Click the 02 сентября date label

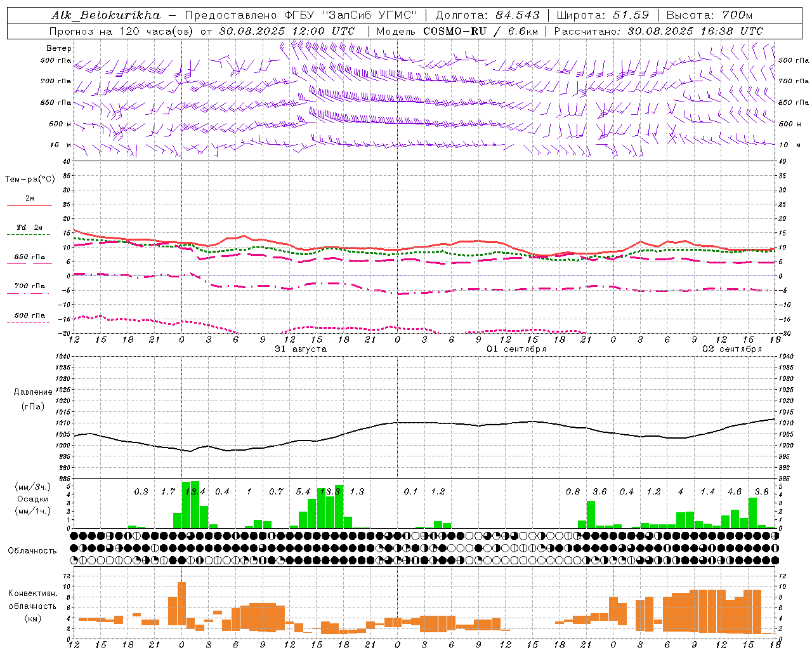click(x=732, y=348)
